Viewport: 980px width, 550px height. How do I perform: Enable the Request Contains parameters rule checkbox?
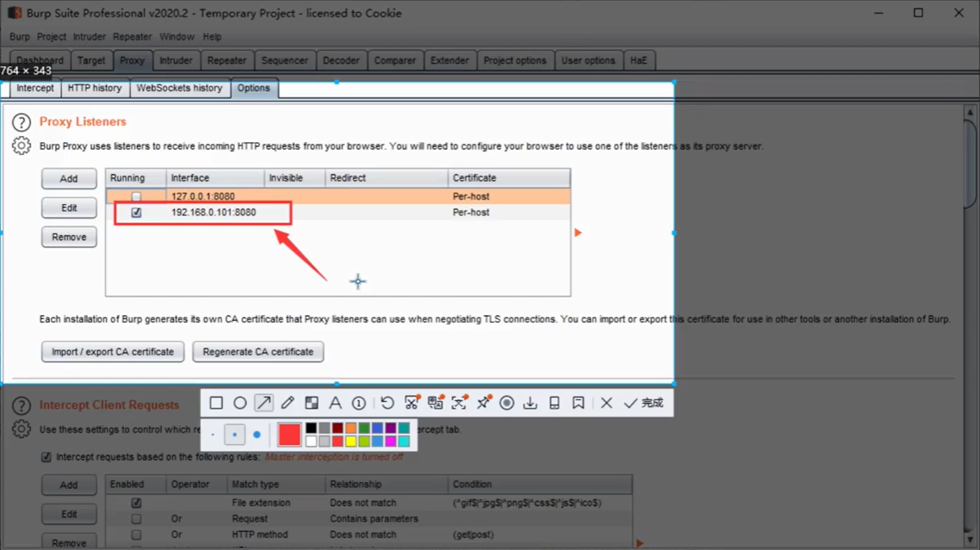pos(136,519)
